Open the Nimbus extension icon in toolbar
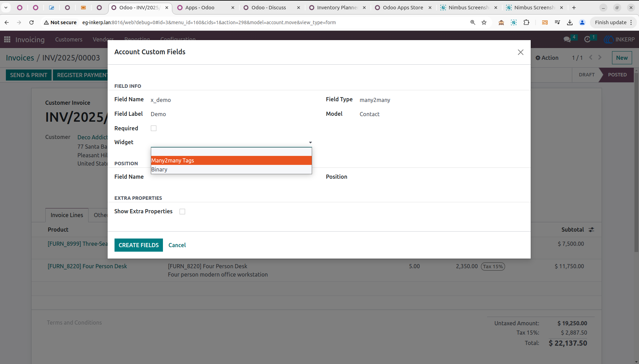 (514, 22)
